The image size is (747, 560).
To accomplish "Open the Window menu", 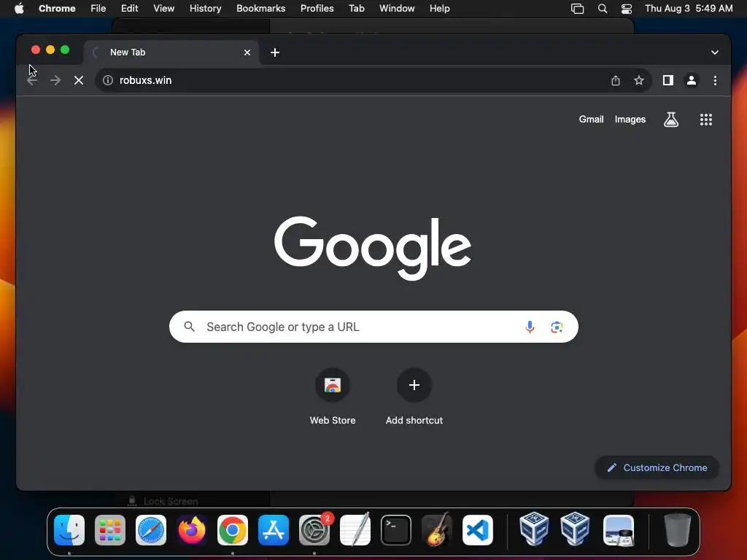I will (397, 8).
